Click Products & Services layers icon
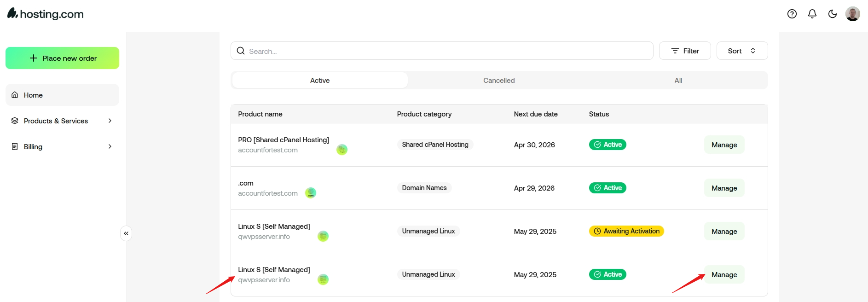 coord(15,121)
